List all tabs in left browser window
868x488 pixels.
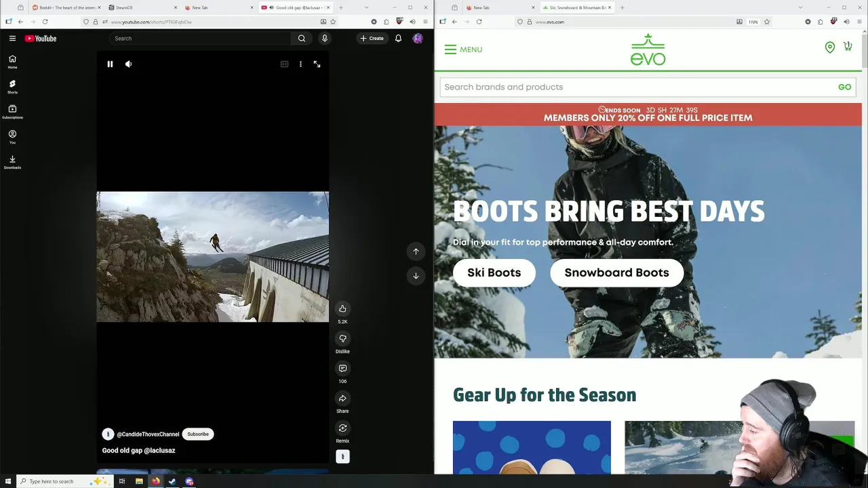(x=366, y=7)
